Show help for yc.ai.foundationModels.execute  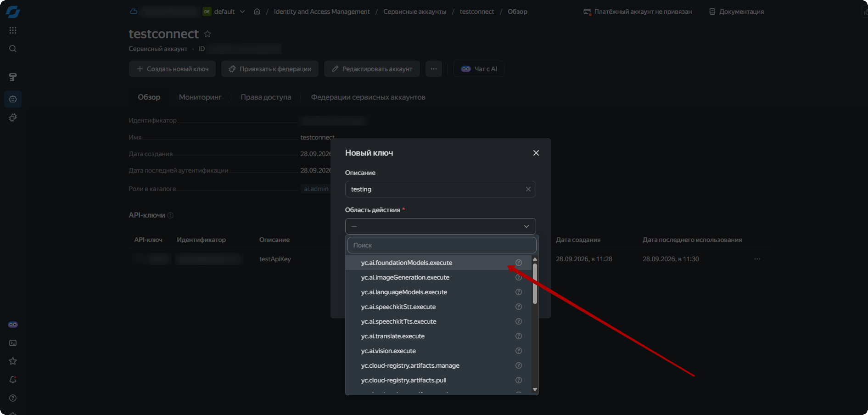[519, 263]
